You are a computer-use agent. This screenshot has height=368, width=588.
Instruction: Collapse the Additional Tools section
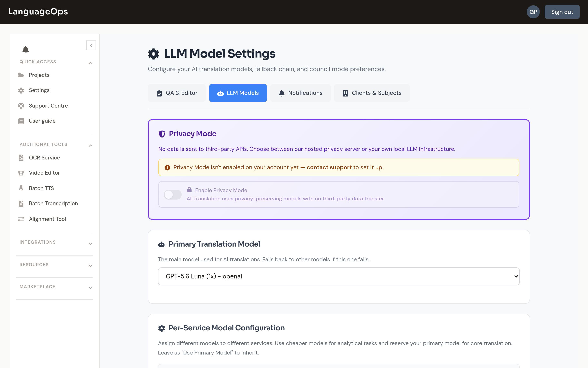click(91, 146)
